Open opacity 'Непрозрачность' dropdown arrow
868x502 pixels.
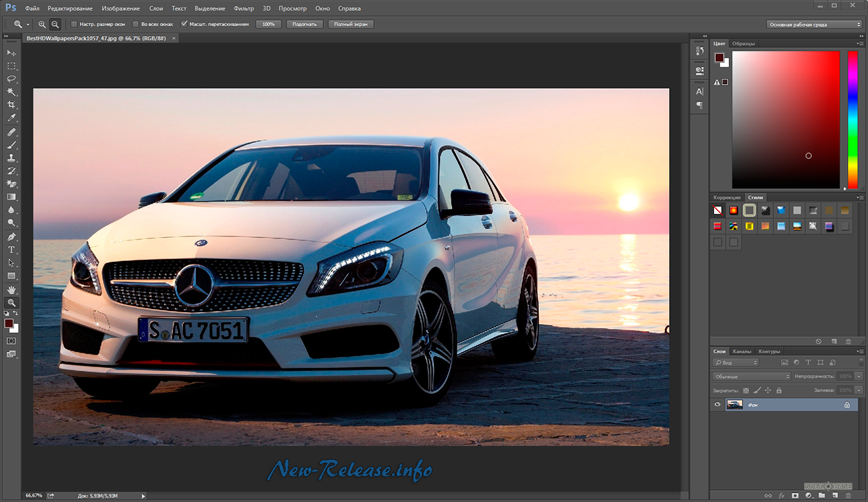tap(859, 376)
